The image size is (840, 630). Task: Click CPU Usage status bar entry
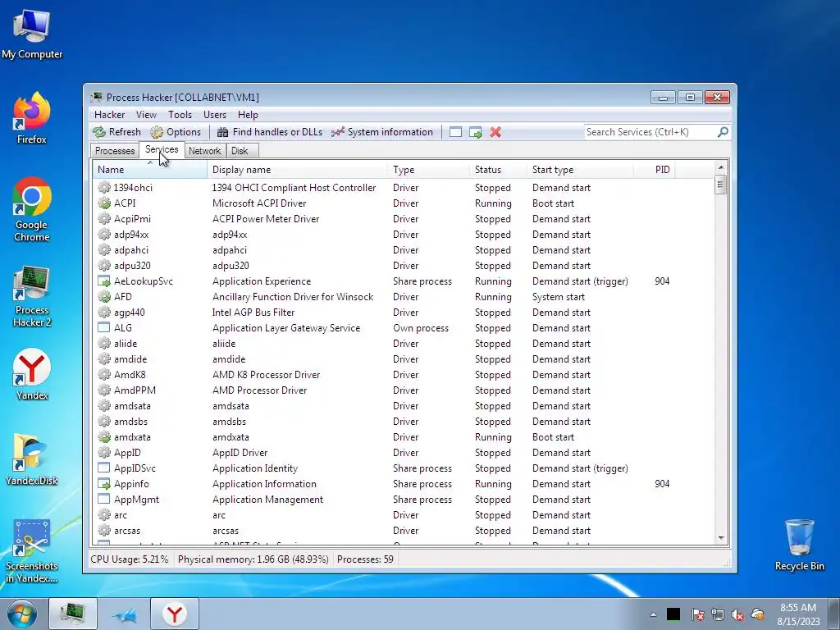point(129,559)
